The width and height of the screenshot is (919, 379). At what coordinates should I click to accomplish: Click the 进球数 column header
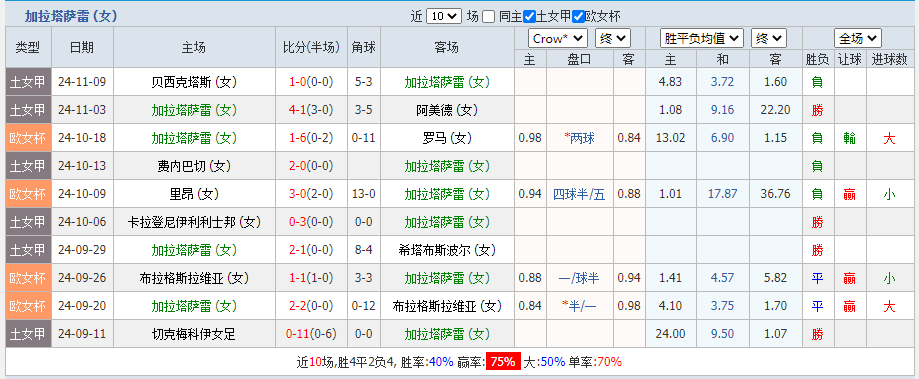tap(890, 59)
